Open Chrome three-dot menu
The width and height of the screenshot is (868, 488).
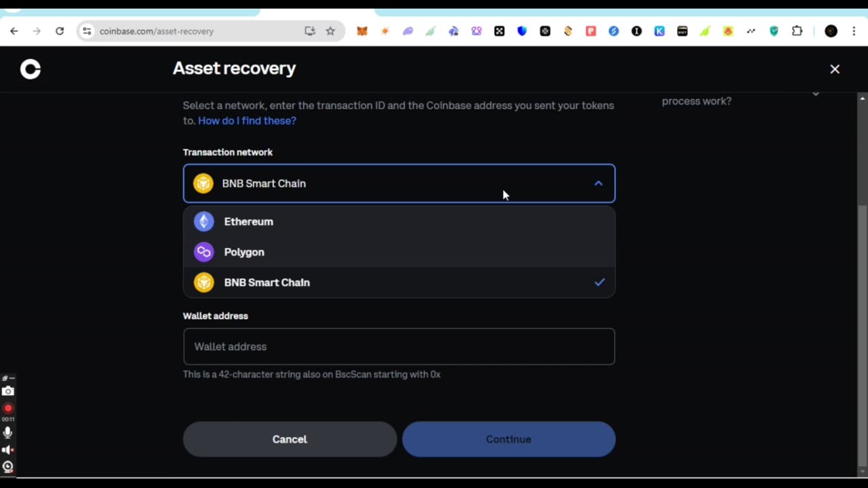point(854,31)
